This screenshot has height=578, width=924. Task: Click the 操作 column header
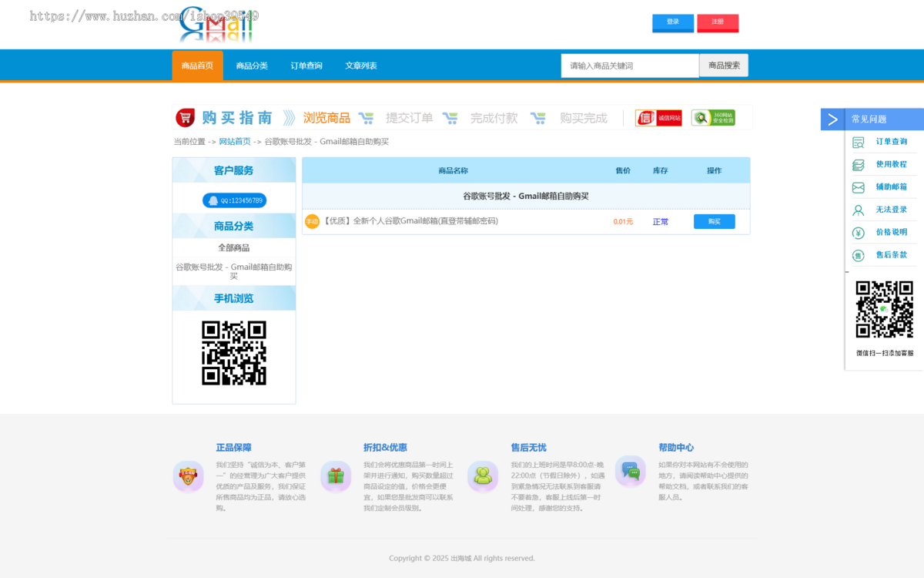click(715, 171)
